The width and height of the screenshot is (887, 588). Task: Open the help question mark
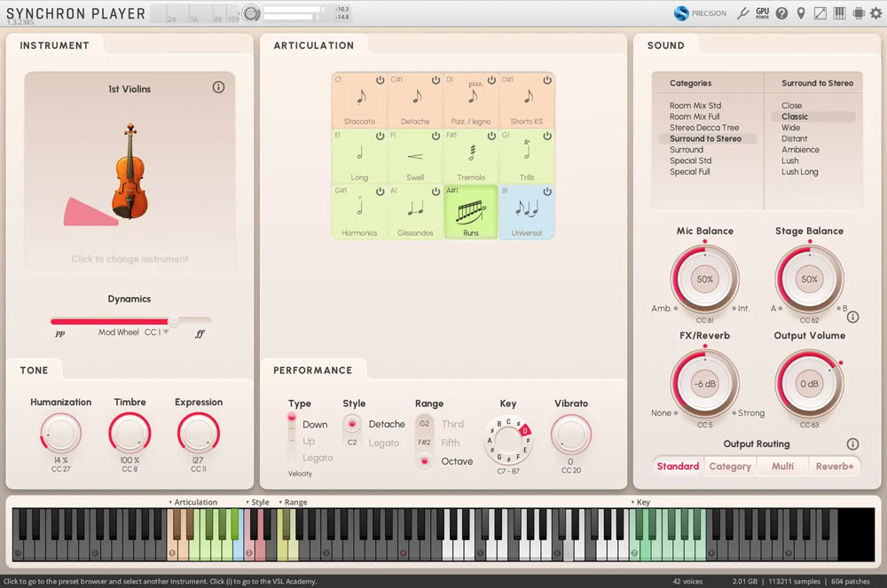pyautogui.click(x=781, y=13)
